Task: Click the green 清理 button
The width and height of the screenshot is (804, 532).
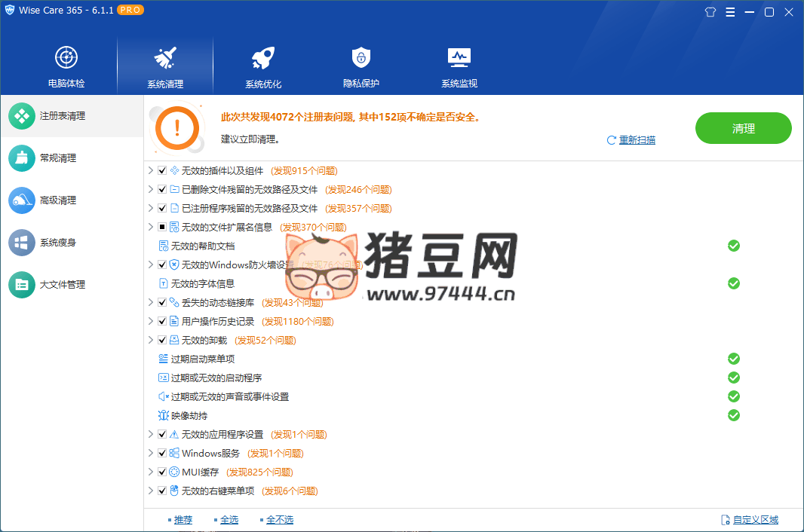Action: [743, 128]
